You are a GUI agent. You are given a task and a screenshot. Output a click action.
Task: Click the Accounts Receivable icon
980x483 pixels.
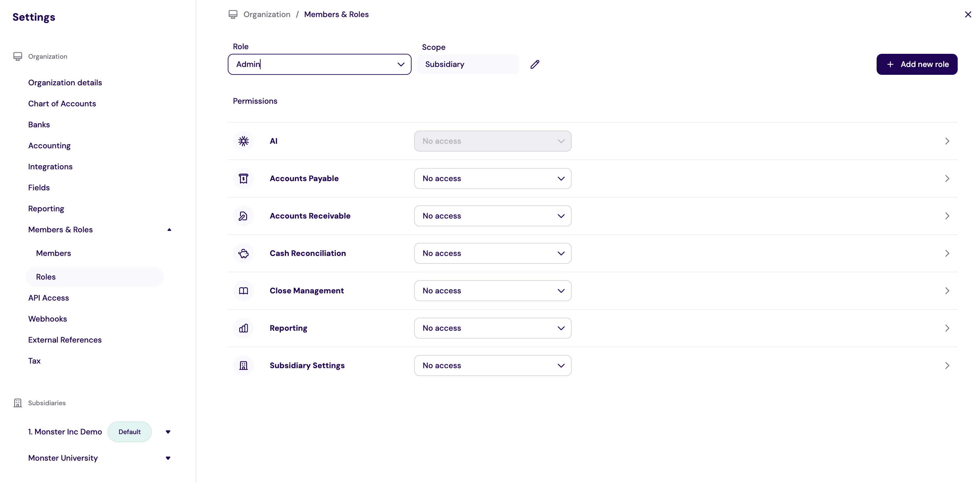tap(243, 216)
